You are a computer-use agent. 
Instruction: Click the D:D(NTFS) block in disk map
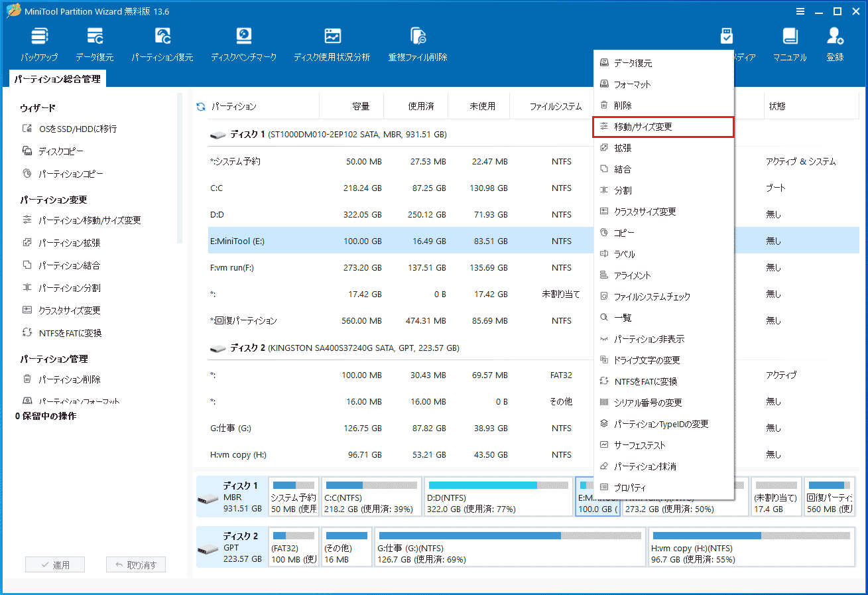click(x=498, y=497)
